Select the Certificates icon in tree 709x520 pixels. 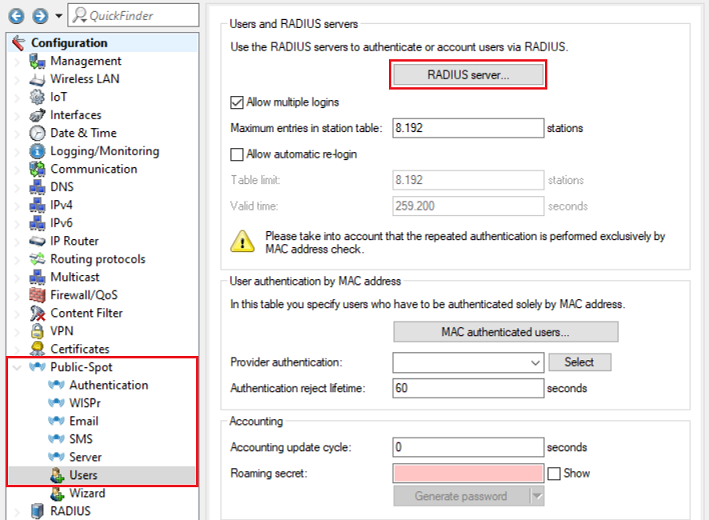point(37,349)
